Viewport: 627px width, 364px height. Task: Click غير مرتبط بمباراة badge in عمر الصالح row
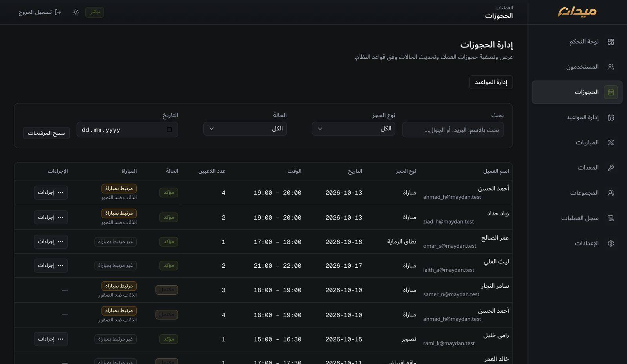116,242
